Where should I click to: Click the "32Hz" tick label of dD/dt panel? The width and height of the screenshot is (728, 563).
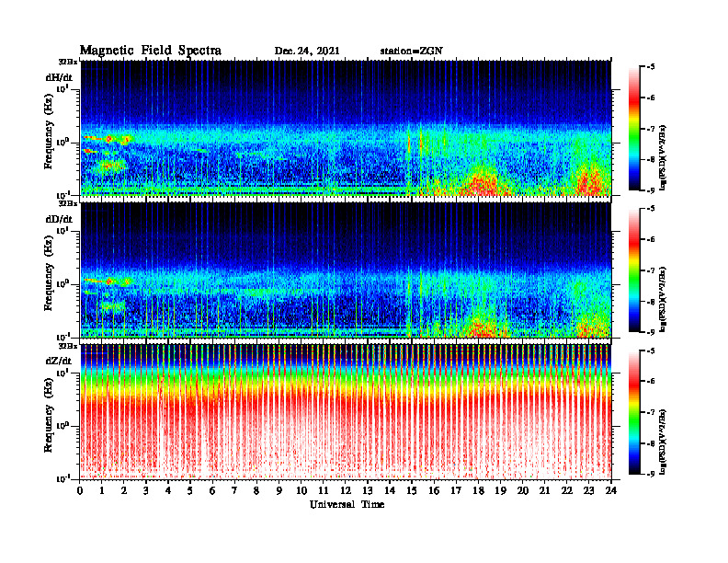pos(68,203)
